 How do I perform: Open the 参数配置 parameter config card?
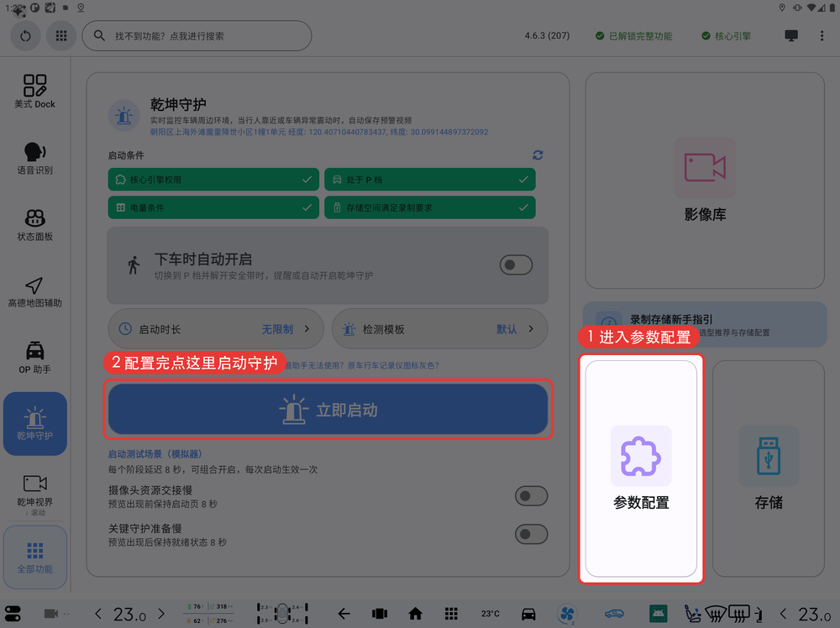pos(641,468)
